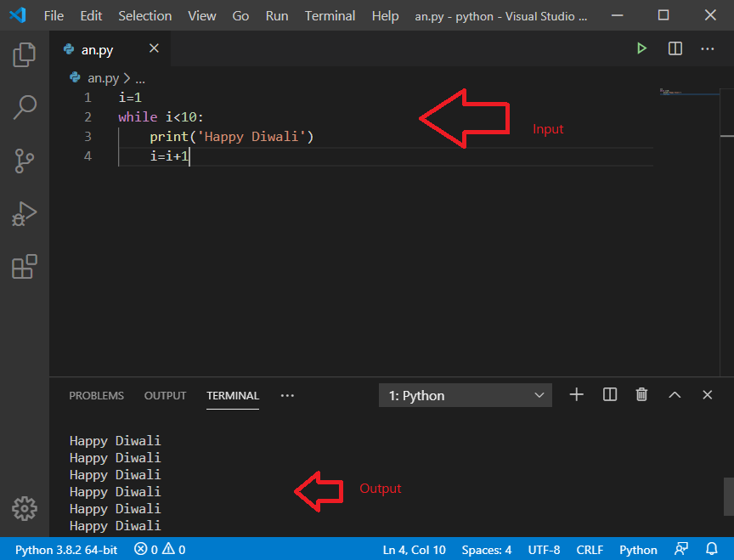734x560 pixels.
Task: Maximize the terminal panel with chevron
Action: pyautogui.click(x=675, y=394)
